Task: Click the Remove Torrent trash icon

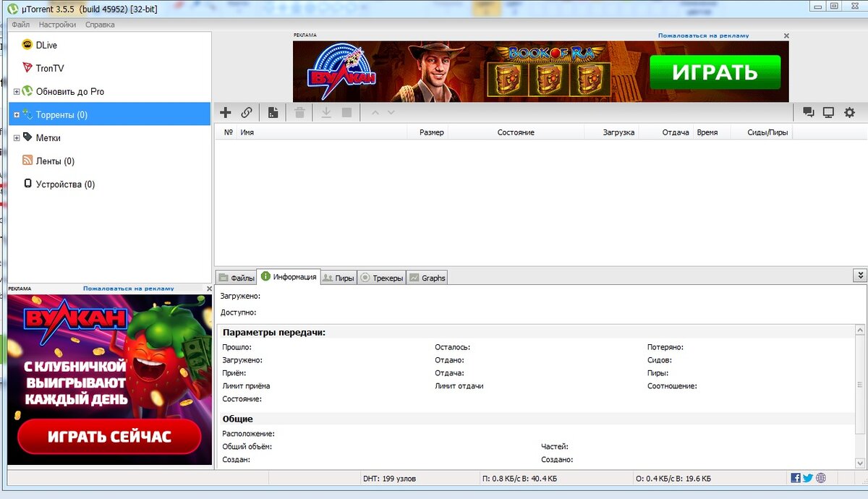Action: (299, 113)
